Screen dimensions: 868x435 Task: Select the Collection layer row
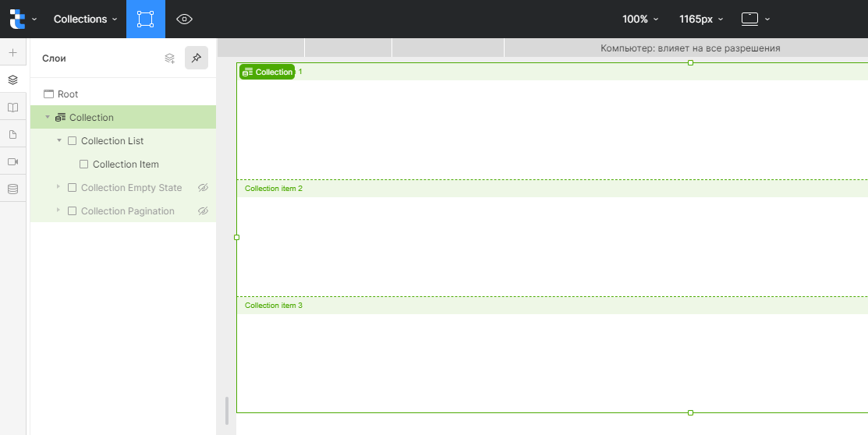123,118
